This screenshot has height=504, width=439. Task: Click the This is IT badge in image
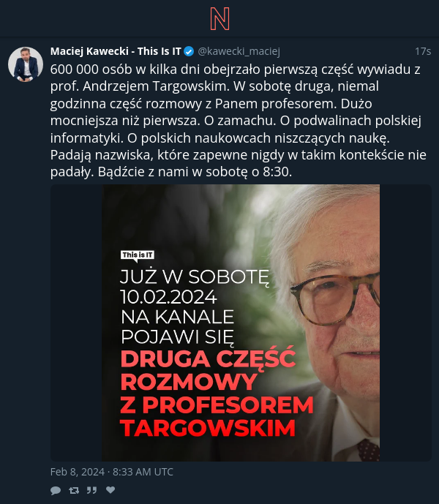click(138, 255)
